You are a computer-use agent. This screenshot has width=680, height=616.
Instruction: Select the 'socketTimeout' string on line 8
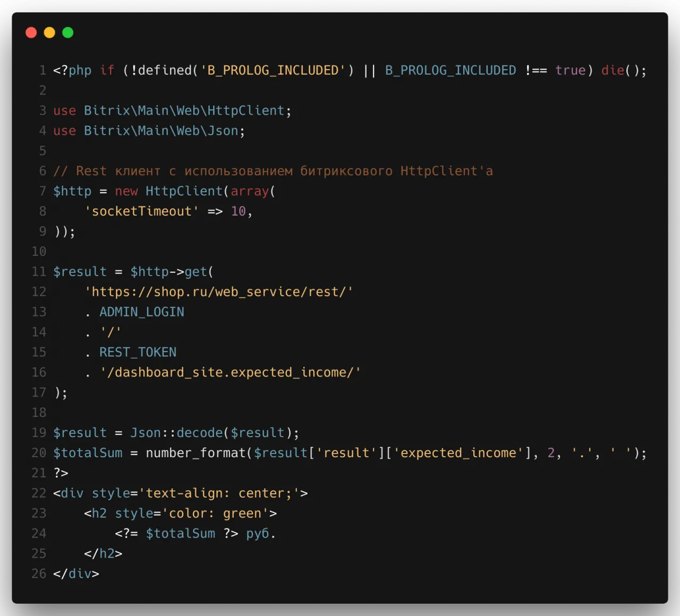click(141, 211)
